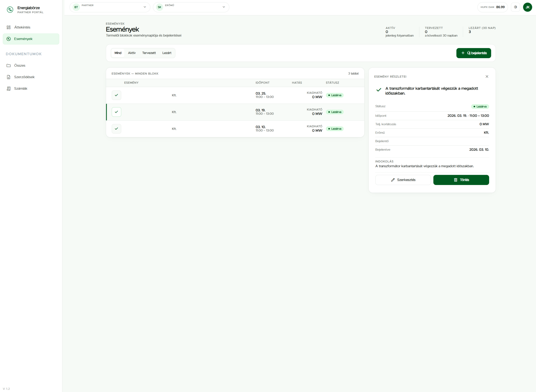Image resolution: width=536 pixels, height=392 pixels.
Task: Click checkmark icon of 03. 10. event
Action: click(116, 129)
